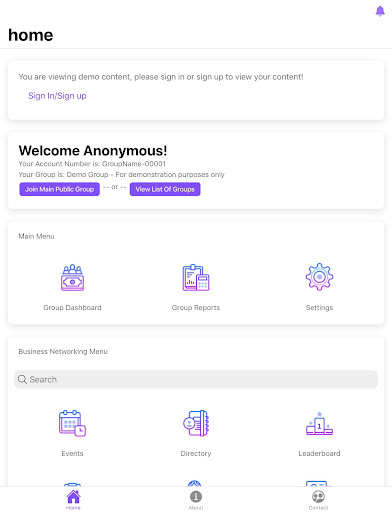Switch to the About tab
The width and height of the screenshot is (392, 512).
pos(196,500)
